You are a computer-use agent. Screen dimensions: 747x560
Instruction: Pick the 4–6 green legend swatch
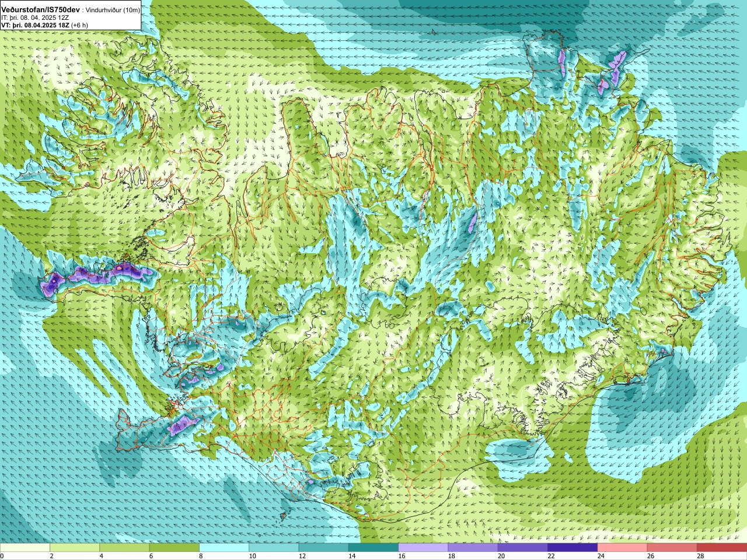(124, 548)
